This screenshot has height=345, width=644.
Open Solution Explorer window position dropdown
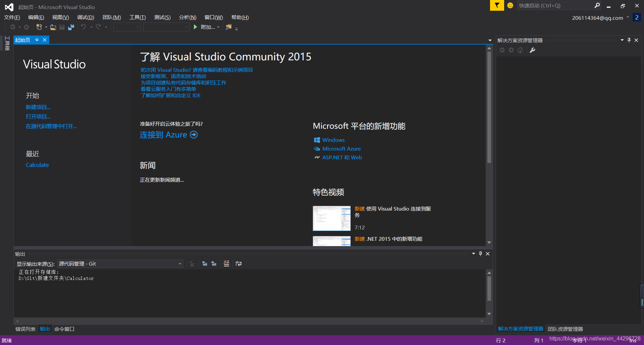(x=622, y=40)
